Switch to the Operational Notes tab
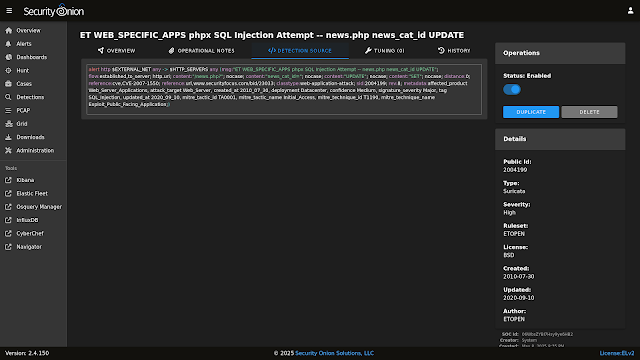Screen dimensions: 640x360 point(201,51)
